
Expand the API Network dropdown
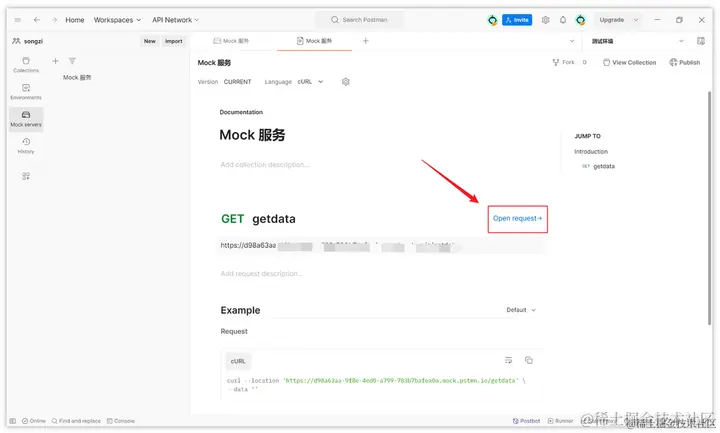[175, 20]
